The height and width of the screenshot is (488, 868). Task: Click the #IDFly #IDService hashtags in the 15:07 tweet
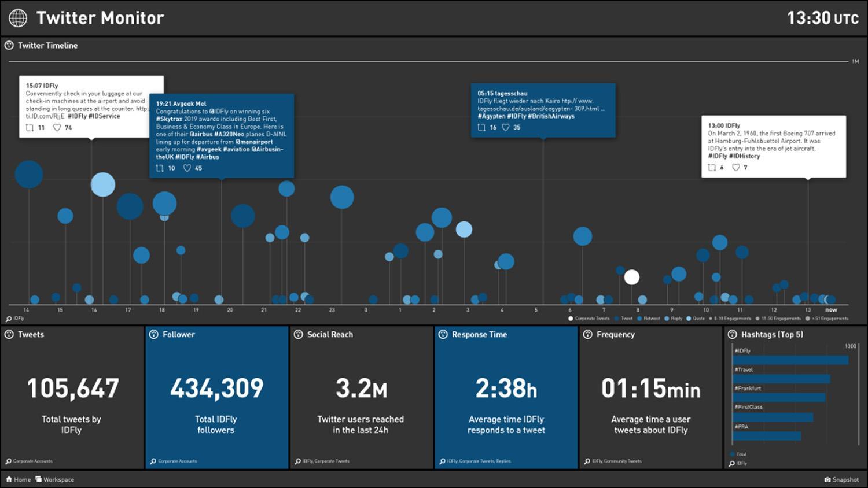click(x=94, y=116)
